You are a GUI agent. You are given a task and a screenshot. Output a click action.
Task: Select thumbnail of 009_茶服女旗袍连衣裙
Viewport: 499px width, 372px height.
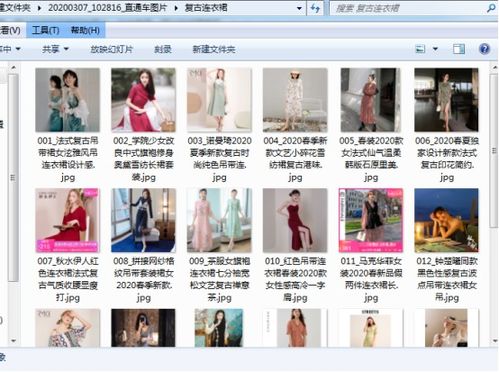coord(219,220)
